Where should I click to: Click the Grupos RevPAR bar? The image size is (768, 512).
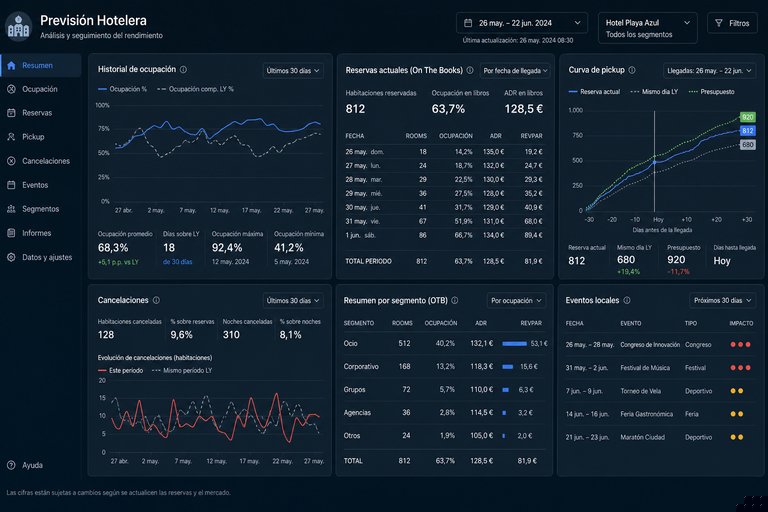coord(505,390)
